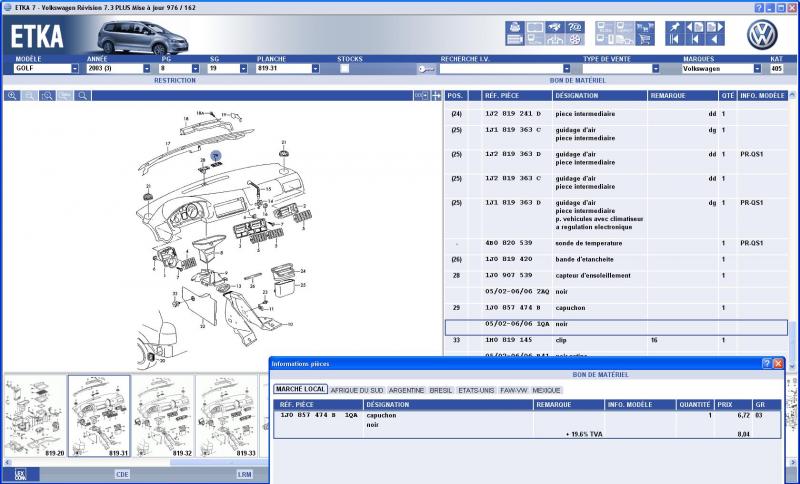Switch to the FAW-VW tab
The width and height of the screenshot is (800, 484).
(x=514, y=390)
